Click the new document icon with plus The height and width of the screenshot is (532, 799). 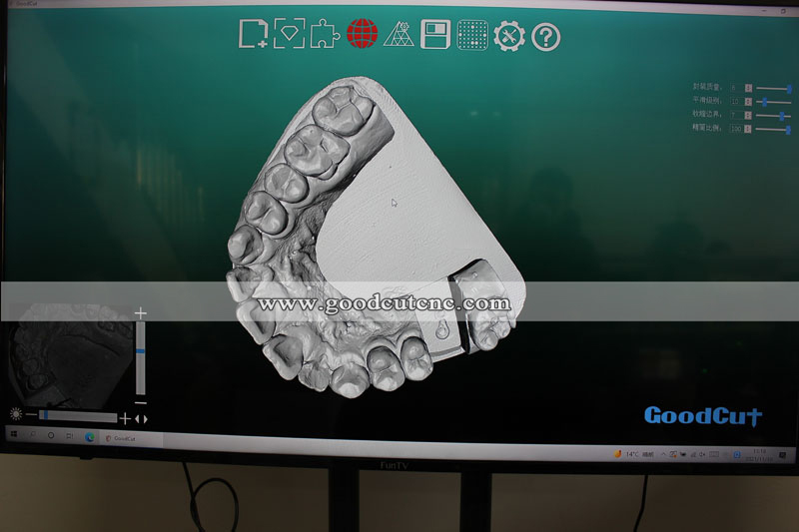[x=254, y=34]
